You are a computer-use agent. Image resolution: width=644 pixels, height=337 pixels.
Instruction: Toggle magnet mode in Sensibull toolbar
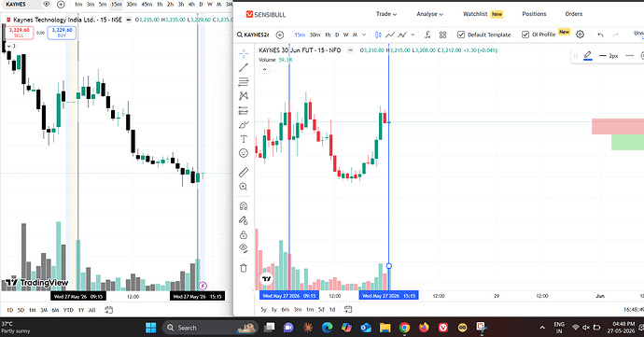244,206
